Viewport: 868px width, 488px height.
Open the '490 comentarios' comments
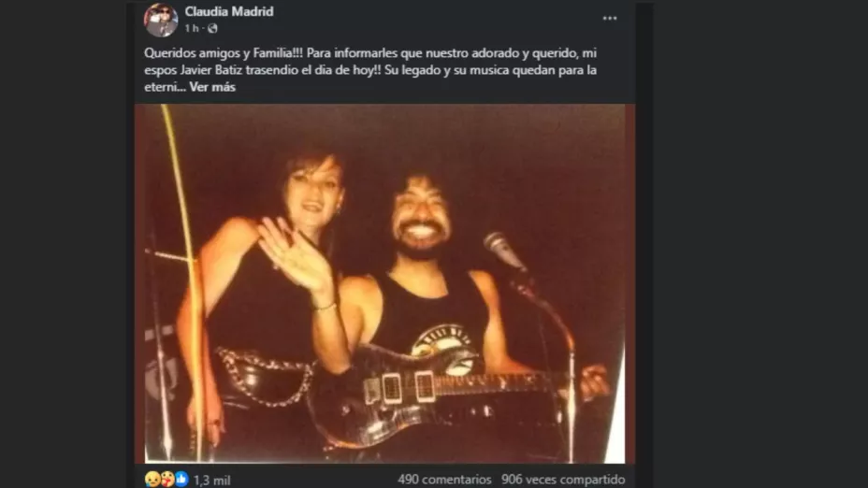[x=444, y=480]
